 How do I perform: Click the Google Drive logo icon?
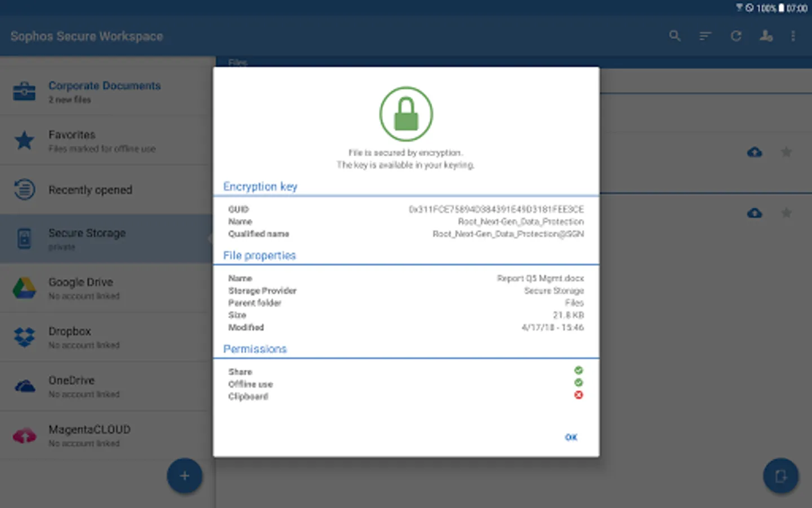tap(24, 288)
